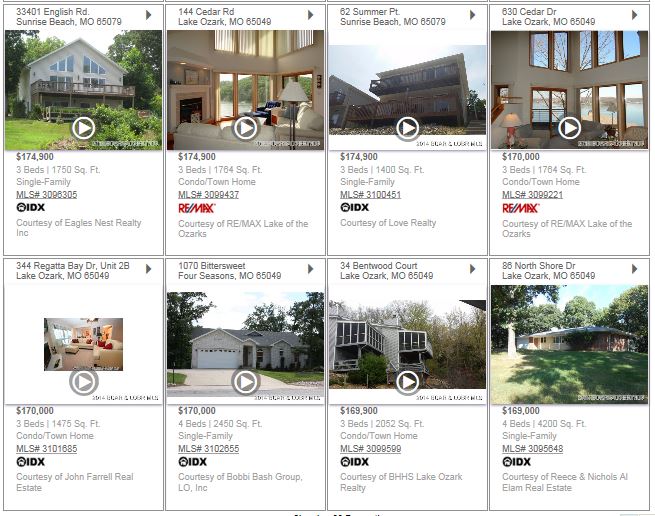
Task: Play video for 34 Bentwood Court listing
Action: tap(408, 382)
